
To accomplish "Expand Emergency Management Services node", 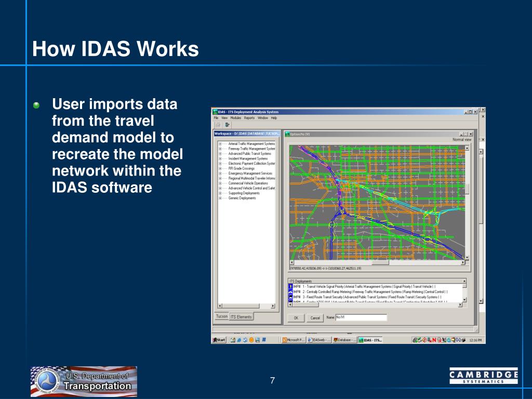I will [220, 174].
